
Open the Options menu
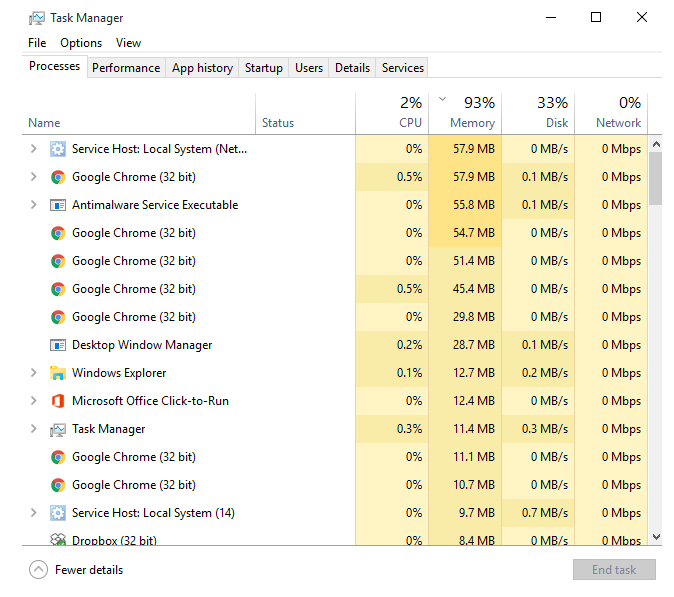point(81,43)
